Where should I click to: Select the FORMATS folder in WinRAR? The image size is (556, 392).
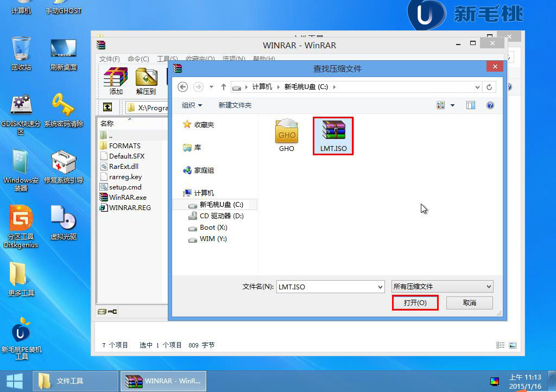(120, 146)
